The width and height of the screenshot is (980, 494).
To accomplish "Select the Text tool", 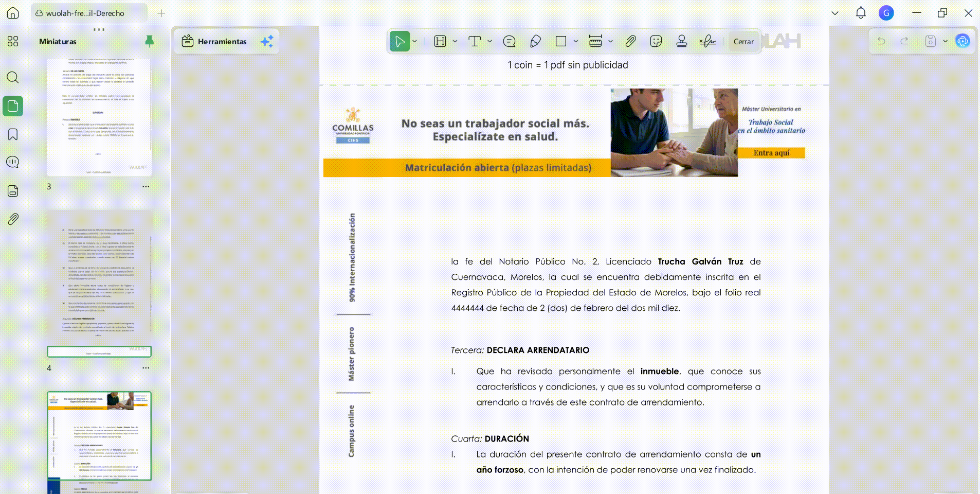I will 475,41.
